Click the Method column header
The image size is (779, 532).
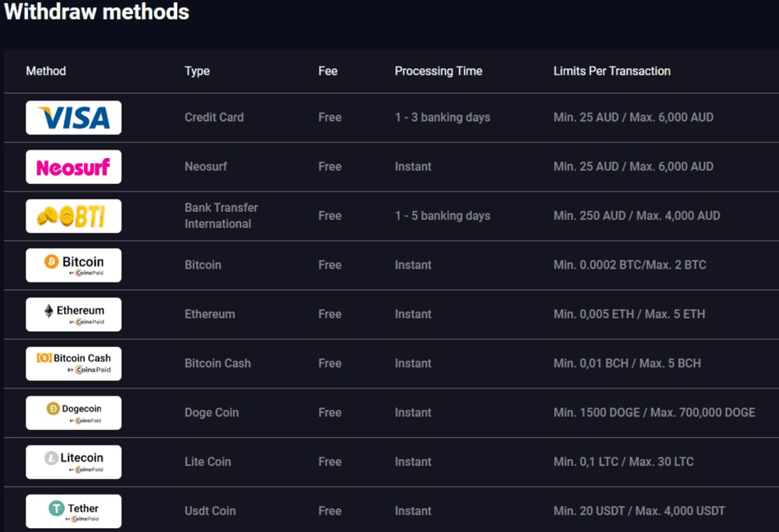[x=46, y=71]
